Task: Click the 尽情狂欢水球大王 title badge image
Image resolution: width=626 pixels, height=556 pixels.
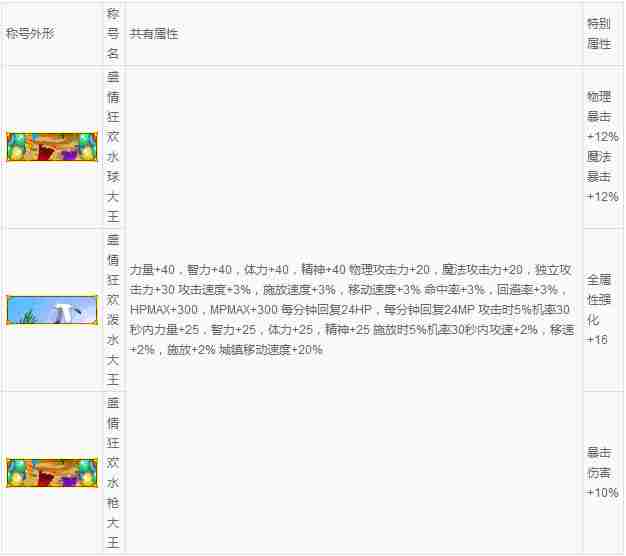Action: click(52, 146)
